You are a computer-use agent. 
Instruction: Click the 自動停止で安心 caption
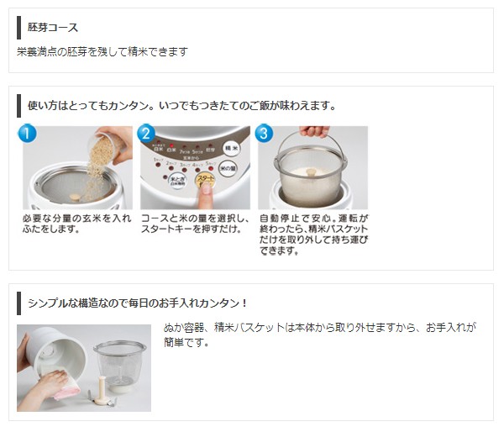(313, 234)
